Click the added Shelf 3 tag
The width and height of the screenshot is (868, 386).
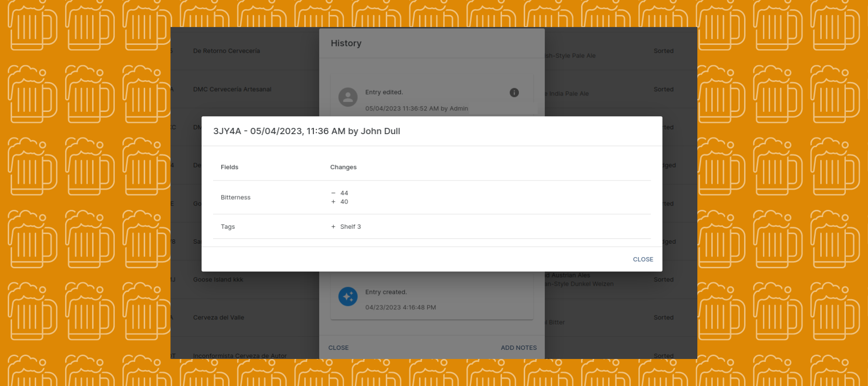coord(350,227)
